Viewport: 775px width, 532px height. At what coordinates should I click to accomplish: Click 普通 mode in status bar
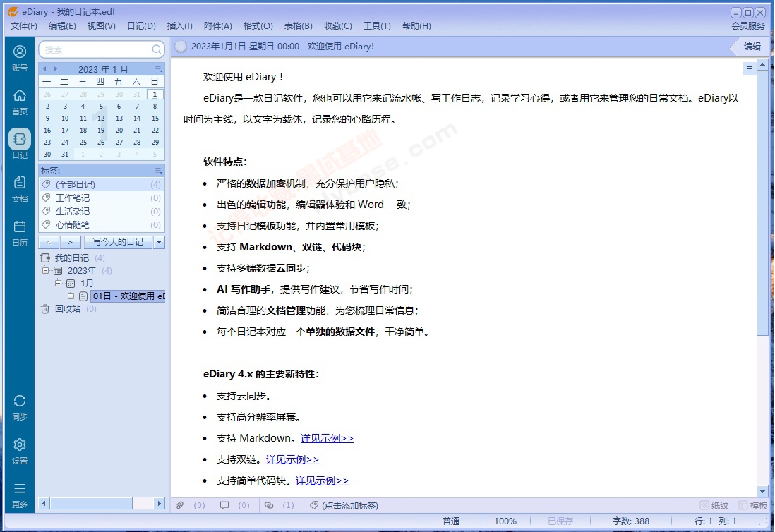coord(451,521)
